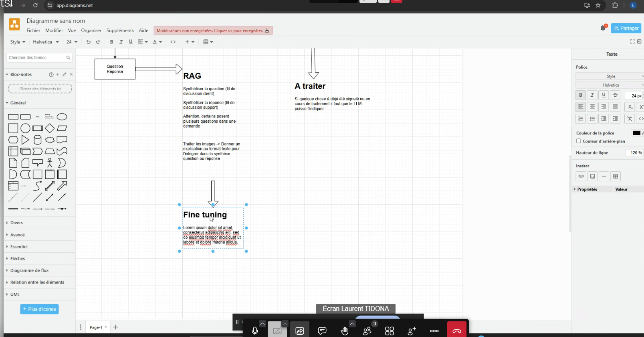Expand the UML shapes category
This screenshot has width=644, height=337.
coord(15,294)
